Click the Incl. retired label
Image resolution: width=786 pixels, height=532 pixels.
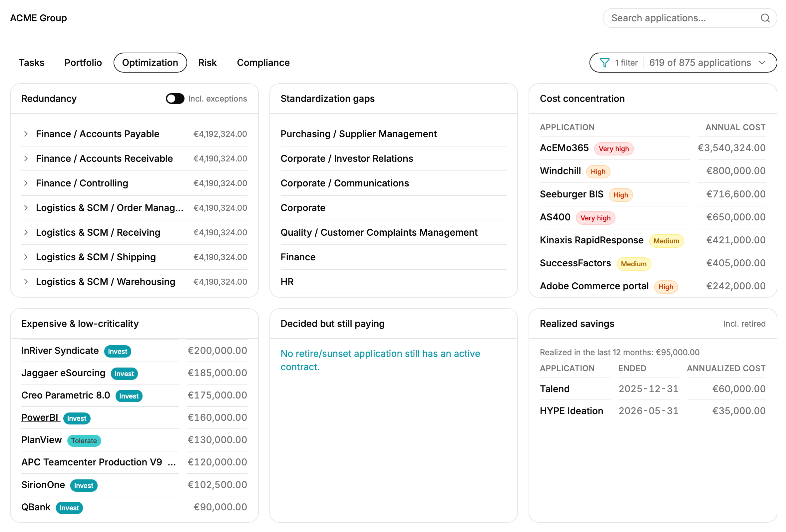click(744, 324)
